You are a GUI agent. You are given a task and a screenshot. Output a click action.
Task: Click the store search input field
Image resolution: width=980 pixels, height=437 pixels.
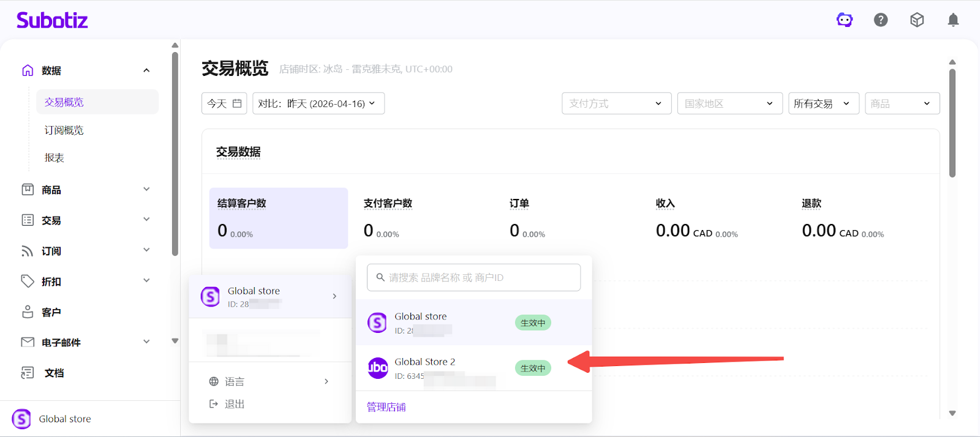point(473,277)
